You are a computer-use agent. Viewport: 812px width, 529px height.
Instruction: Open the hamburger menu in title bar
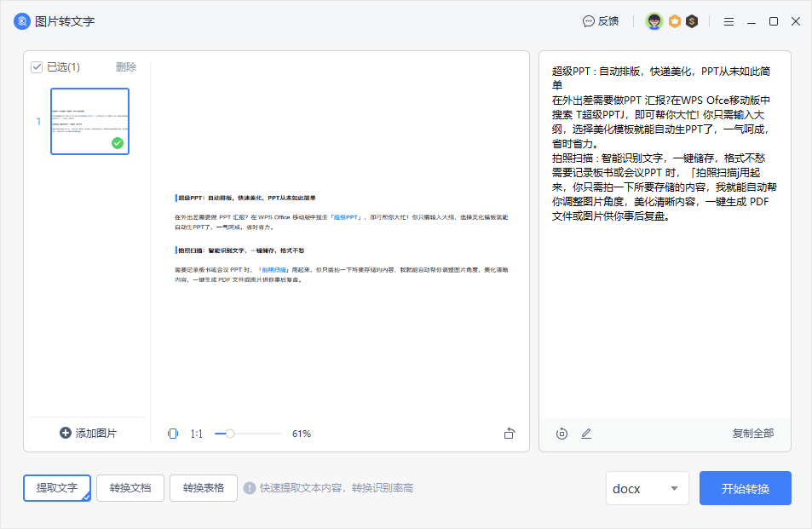pyautogui.click(x=728, y=21)
